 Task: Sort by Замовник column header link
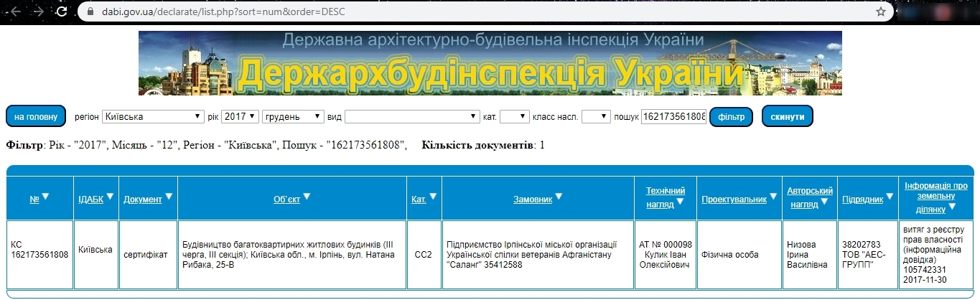pos(533,200)
